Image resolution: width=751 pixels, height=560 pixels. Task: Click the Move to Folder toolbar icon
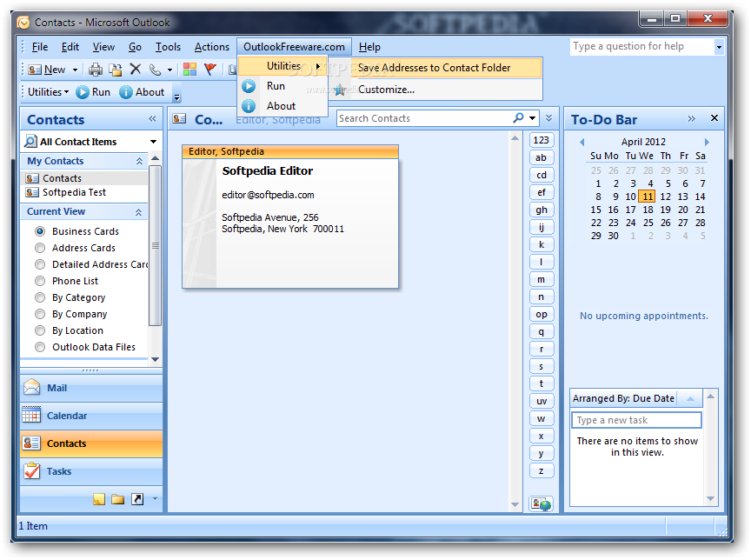coord(115,70)
